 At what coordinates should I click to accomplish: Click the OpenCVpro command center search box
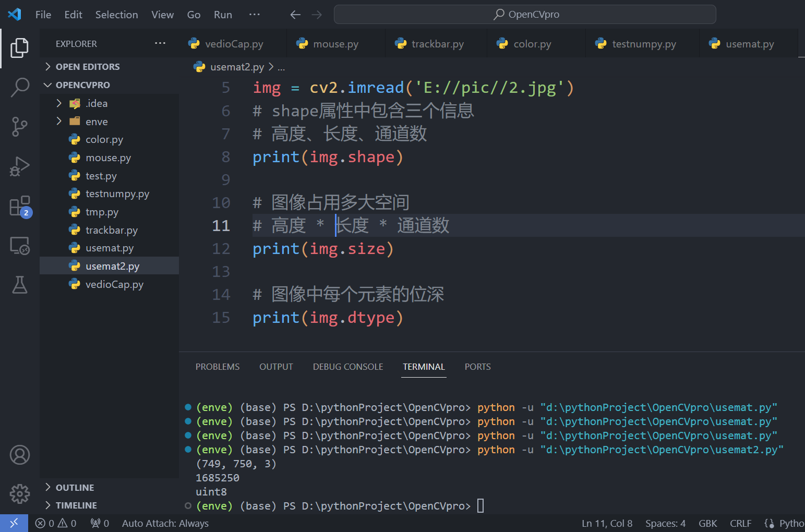click(x=525, y=15)
